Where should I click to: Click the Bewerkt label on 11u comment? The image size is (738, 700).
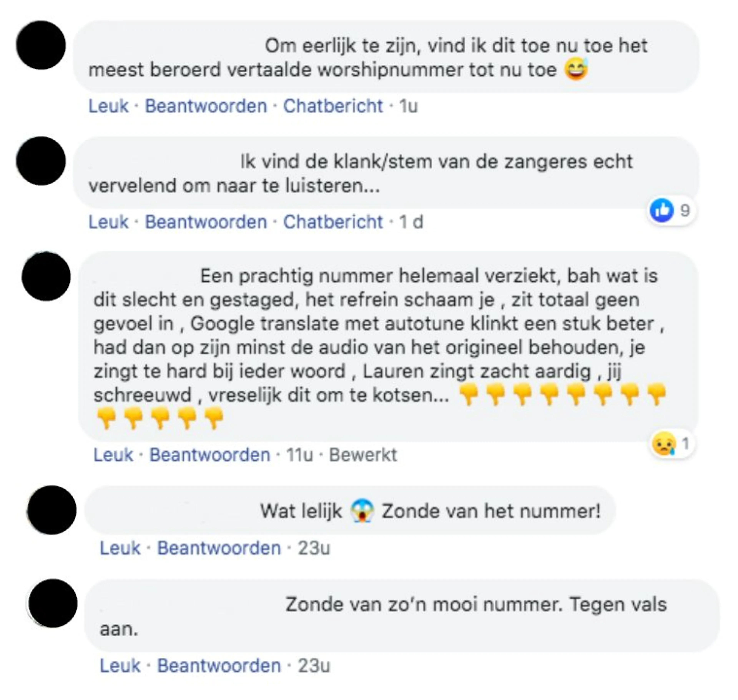point(363,455)
